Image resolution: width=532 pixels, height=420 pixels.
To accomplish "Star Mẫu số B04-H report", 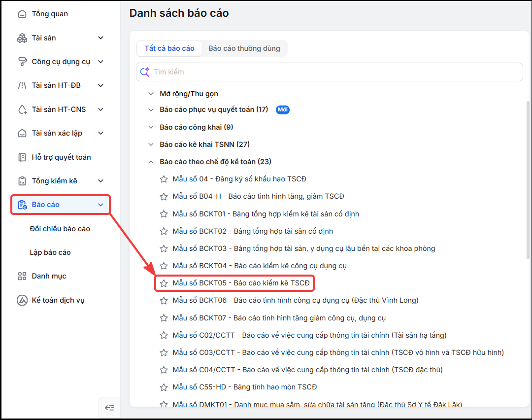I will (164, 197).
